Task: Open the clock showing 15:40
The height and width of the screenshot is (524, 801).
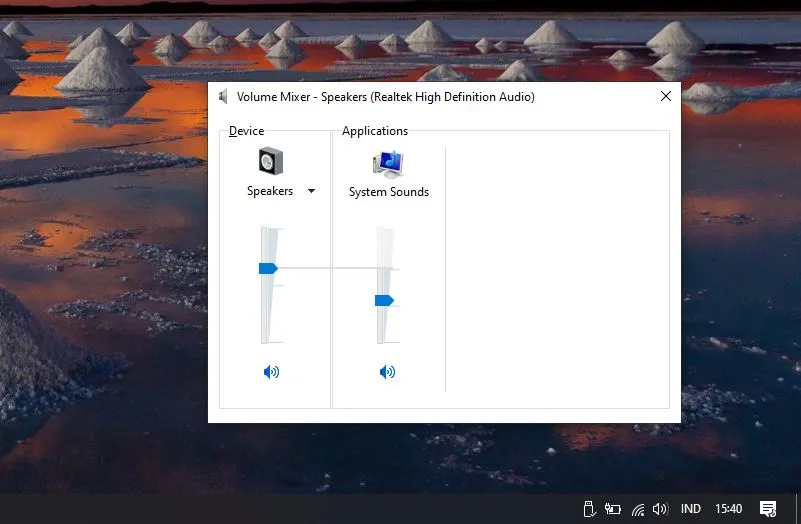Action: [x=729, y=509]
